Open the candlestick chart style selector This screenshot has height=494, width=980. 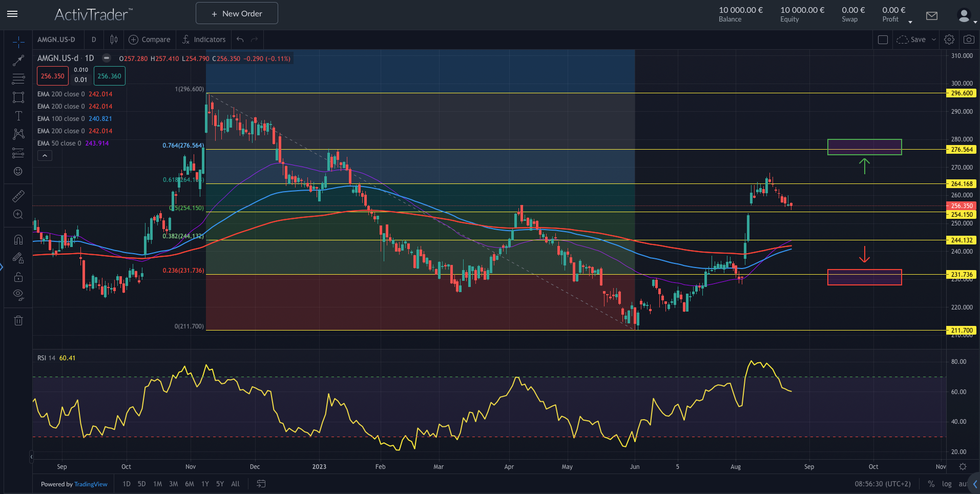pyautogui.click(x=114, y=39)
